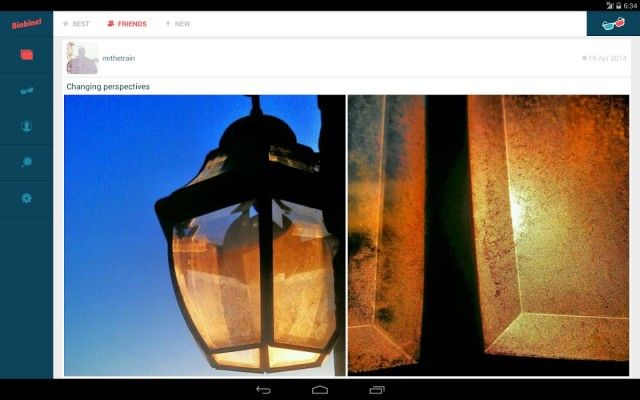Open mrthetrain's avatar picture
The image size is (640, 400).
(x=82, y=58)
